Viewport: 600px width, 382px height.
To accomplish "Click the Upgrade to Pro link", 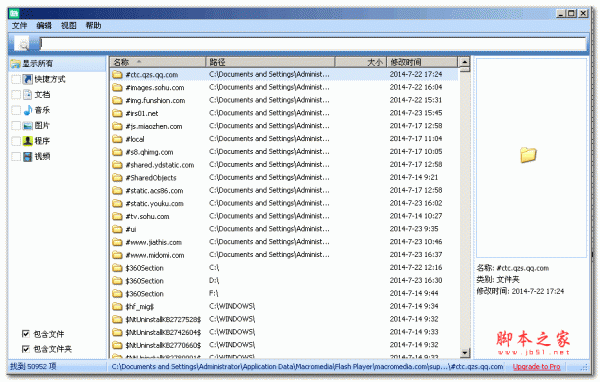I will 536,367.
